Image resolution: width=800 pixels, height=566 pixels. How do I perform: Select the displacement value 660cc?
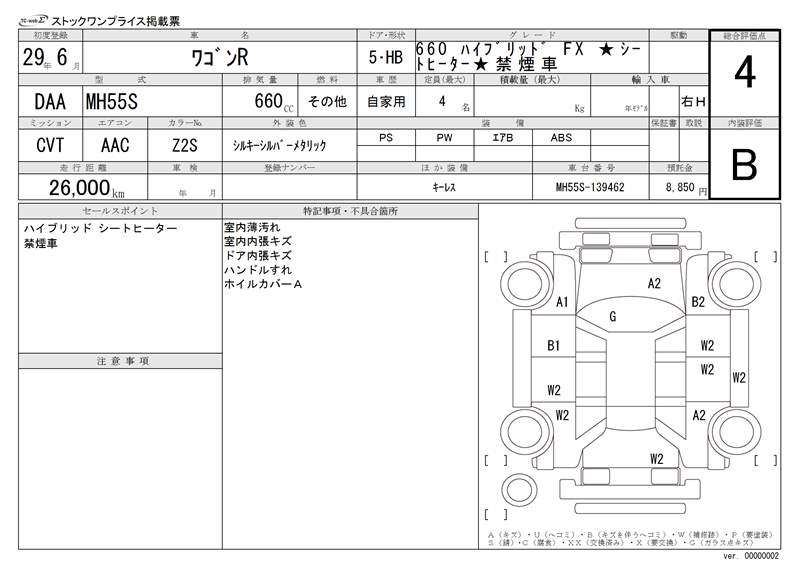pyautogui.click(x=274, y=102)
